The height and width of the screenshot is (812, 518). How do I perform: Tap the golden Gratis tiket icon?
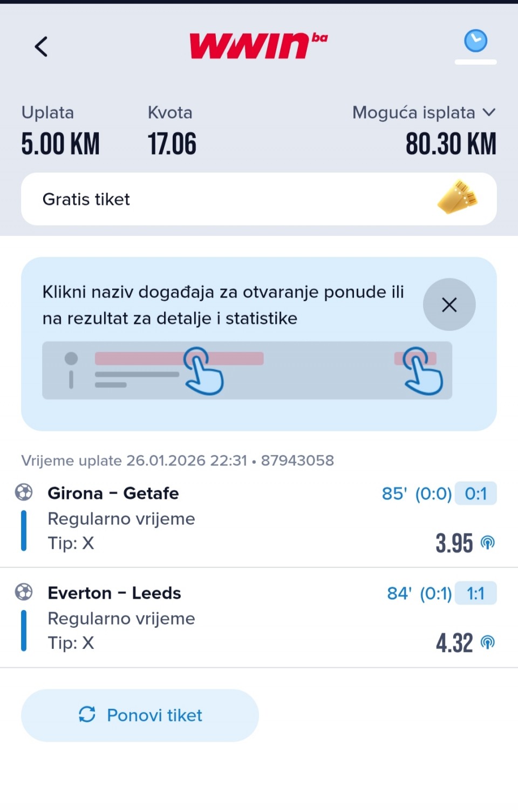pos(458,198)
